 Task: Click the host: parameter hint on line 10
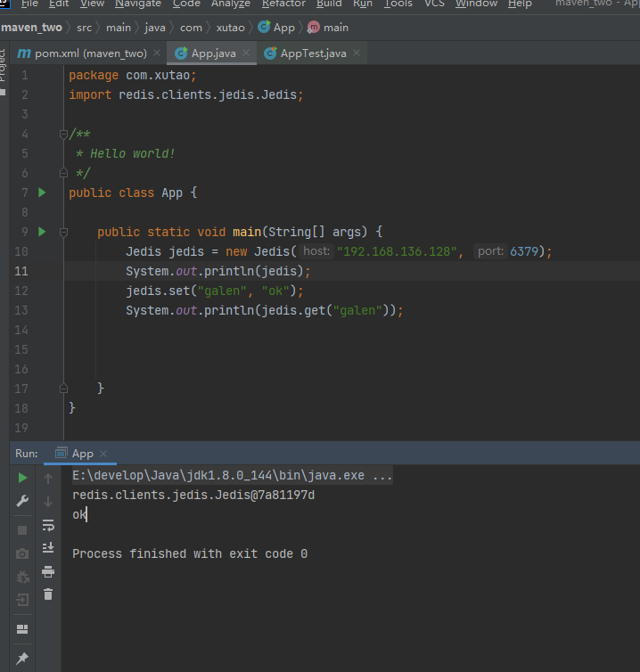pyautogui.click(x=316, y=251)
